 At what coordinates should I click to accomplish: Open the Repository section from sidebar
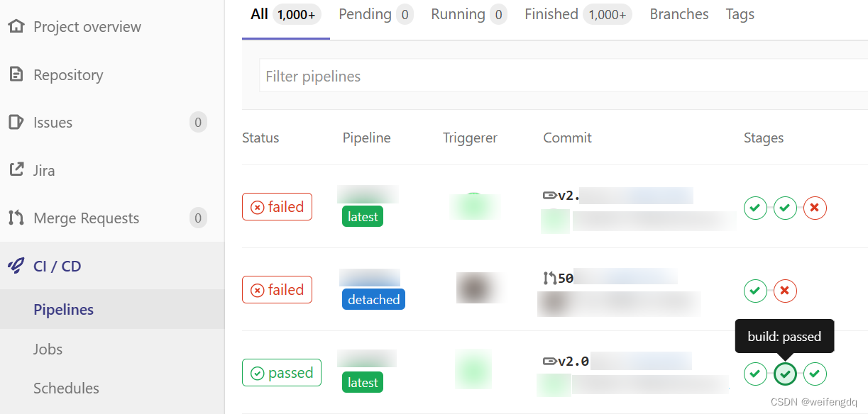click(16, 74)
